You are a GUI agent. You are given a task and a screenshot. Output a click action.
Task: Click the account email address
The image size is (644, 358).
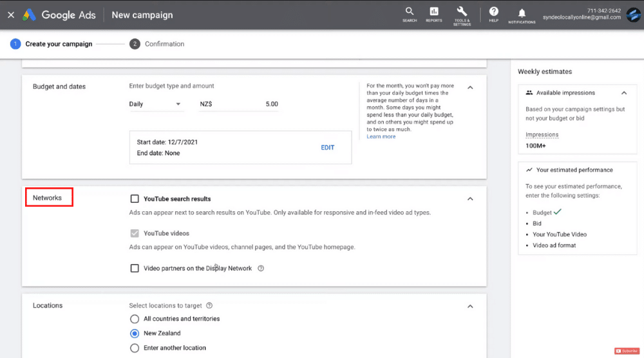point(582,17)
